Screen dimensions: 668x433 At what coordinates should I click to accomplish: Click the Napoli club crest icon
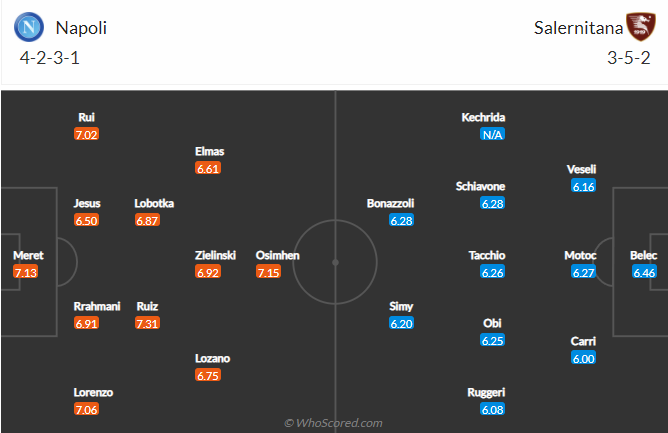coord(29,27)
